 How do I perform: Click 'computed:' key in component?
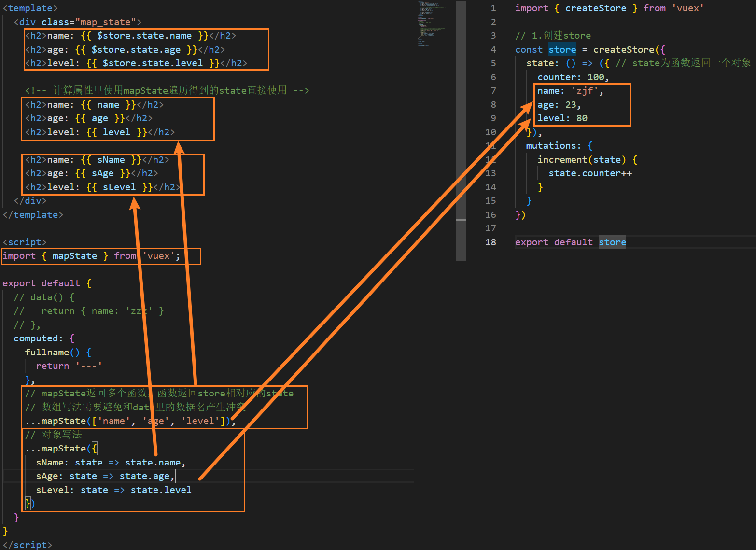coord(38,338)
